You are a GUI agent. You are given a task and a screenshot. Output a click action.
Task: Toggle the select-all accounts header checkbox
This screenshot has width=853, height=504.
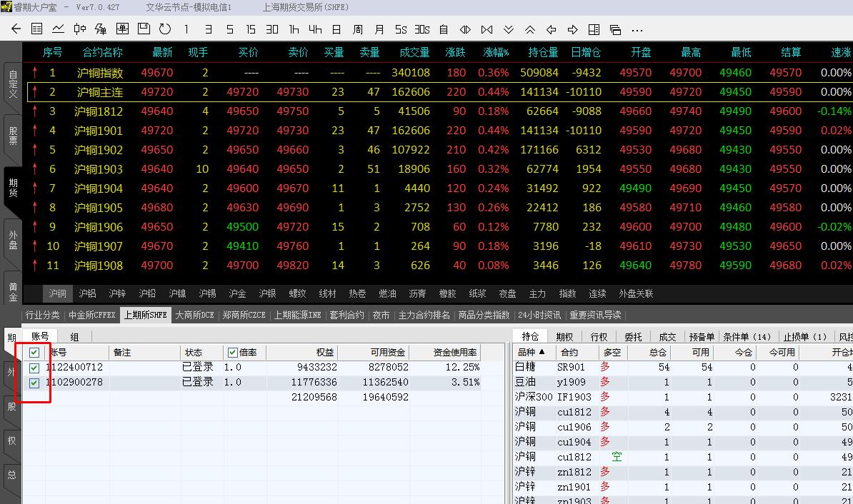34,353
